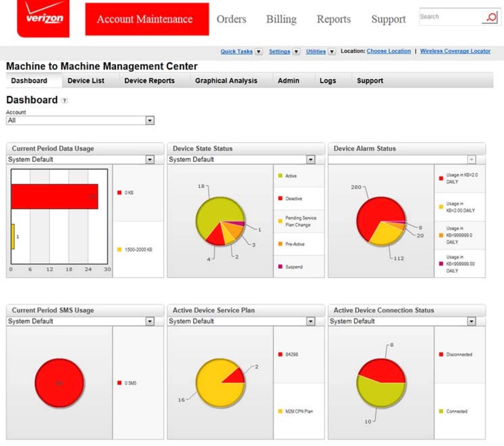This screenshot has height=446, width=504.
Task: Click the 0 SMS legend swatch
Action: click(x=119, y=383)
